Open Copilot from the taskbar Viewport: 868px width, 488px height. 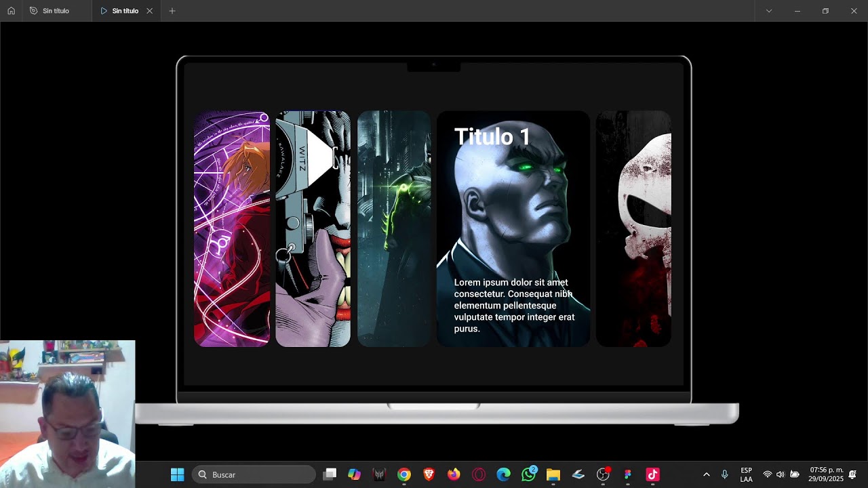(355, 474)
